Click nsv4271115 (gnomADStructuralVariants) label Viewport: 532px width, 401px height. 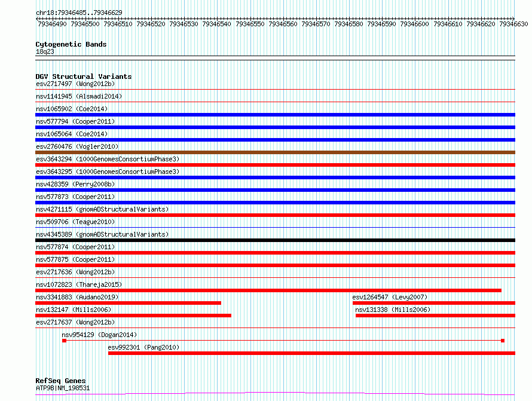(x=102, y=209)
